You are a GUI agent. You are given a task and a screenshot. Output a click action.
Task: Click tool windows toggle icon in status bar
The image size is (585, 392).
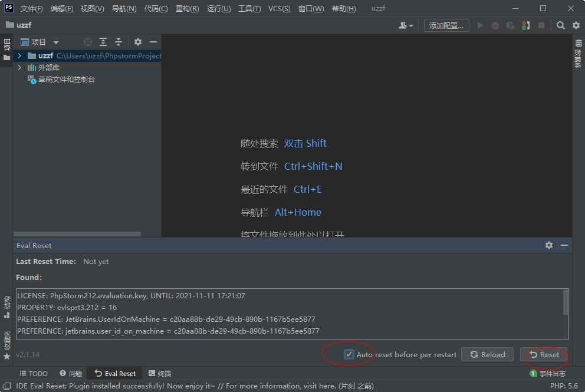[x=7, y=386]
